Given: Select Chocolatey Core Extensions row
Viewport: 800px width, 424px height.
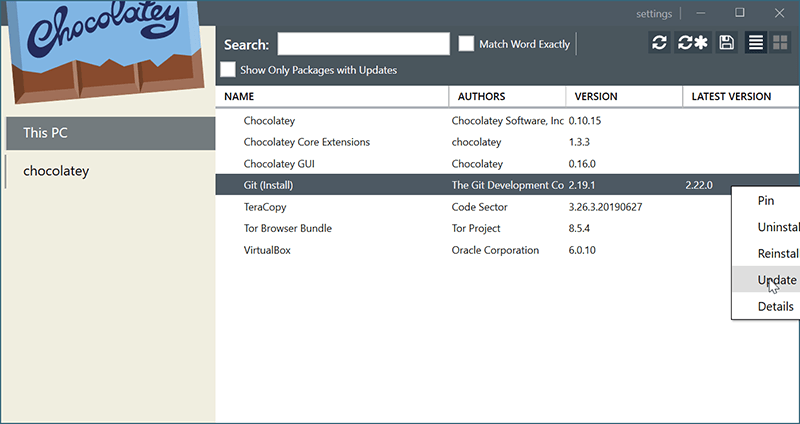Looking at the screenshot, I should point(508,142).
